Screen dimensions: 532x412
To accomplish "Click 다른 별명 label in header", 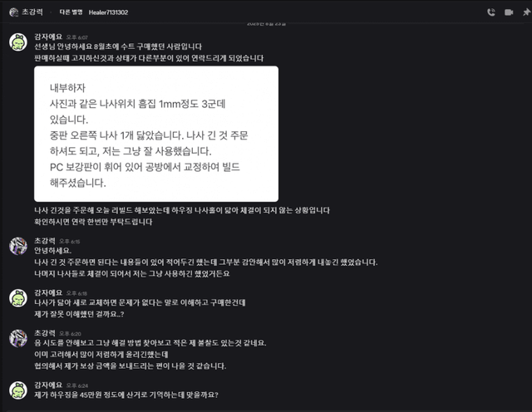I will [71, 12].
